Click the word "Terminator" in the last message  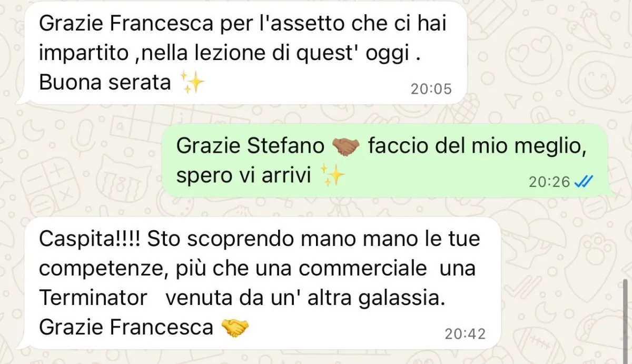(93, 298)
